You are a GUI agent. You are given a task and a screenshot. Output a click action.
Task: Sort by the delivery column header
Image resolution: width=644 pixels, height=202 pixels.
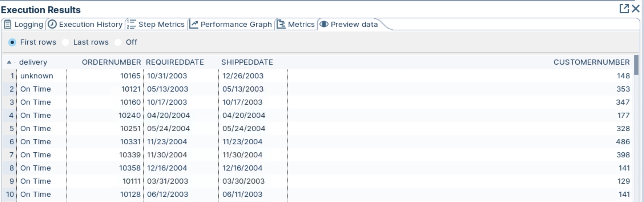(x=33, y=62)
